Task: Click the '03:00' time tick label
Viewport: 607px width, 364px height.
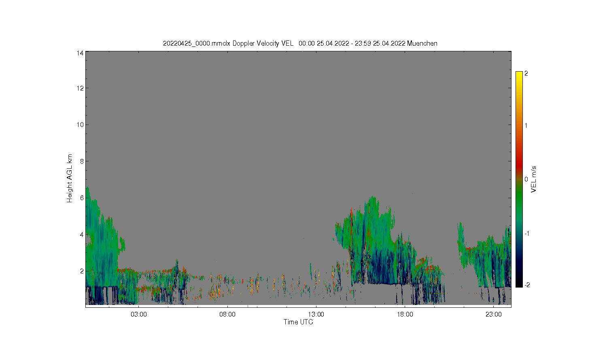Action: [139, 315]
